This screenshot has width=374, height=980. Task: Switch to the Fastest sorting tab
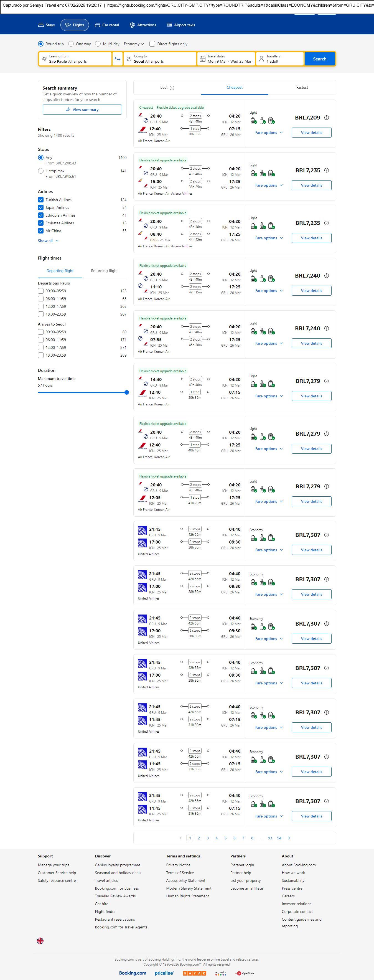302,88
